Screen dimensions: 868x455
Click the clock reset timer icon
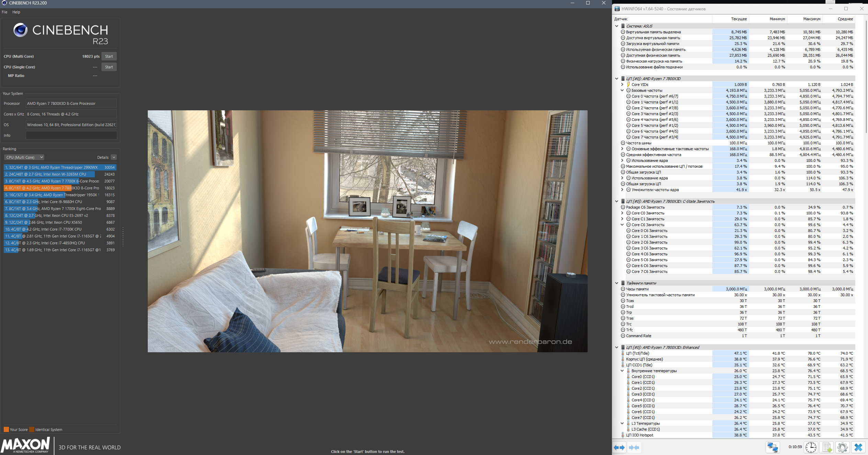point(811,447)
